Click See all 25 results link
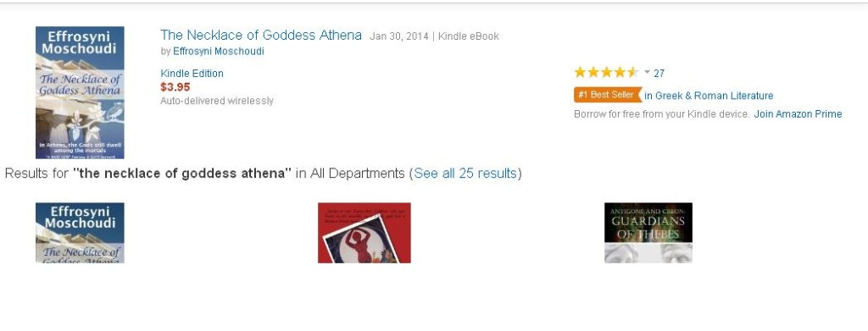 465,173
